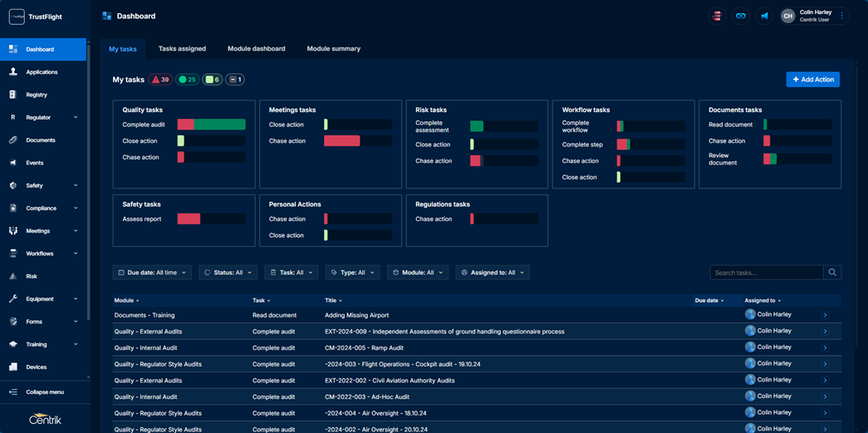Image resolution: width=868 pixels, height=433 pixels.
Task: Open Registry from the sidebar
Action: click(x=36, y=95)
